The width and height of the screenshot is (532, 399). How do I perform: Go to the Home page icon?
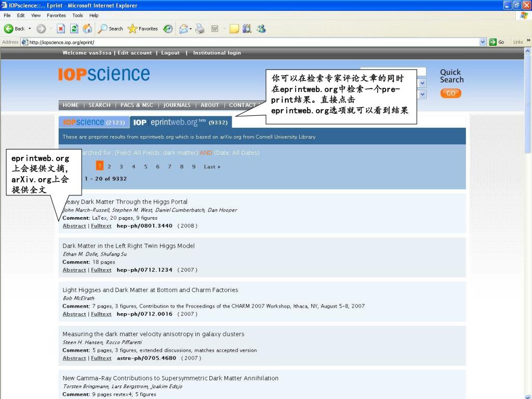(87, 29)
